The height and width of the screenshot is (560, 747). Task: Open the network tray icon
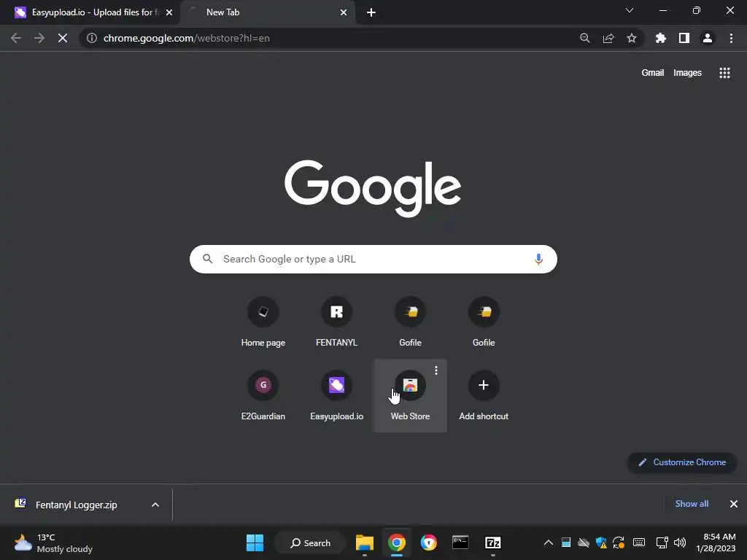click(662, 542)
